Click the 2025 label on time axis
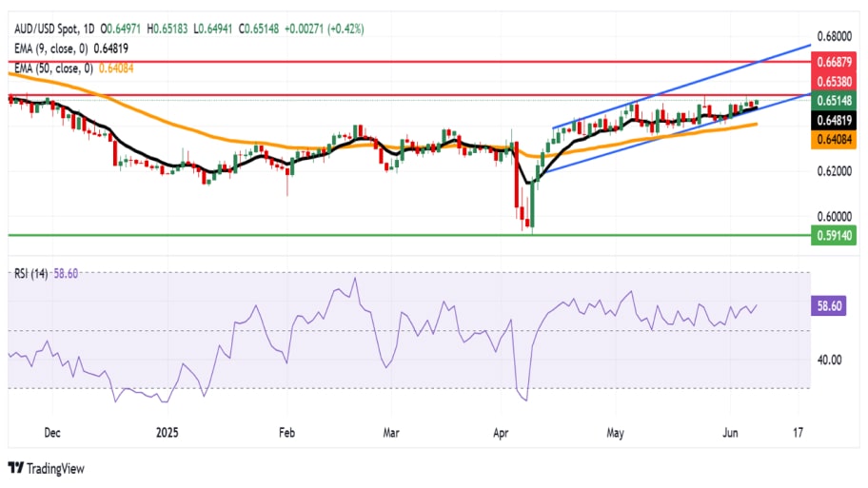Screen dimensions: 868x488 [x=168, y=432]
